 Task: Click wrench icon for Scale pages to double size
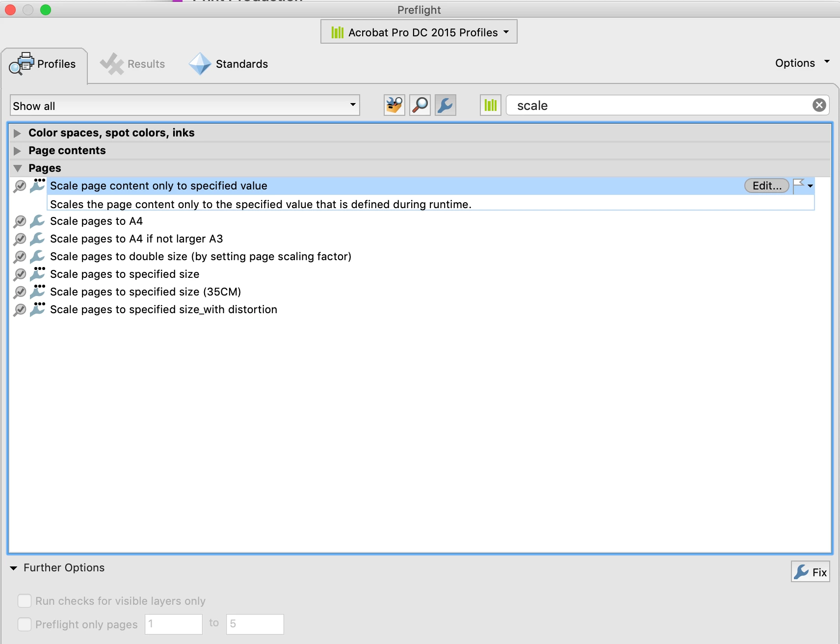click(37, 257)
